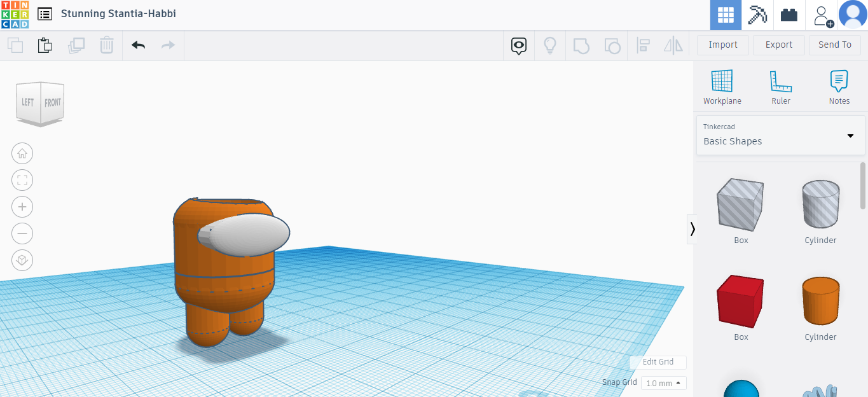Open the user profile avatar
The height and width of the screenshot is (397, 868).
[x=853, y=15]
